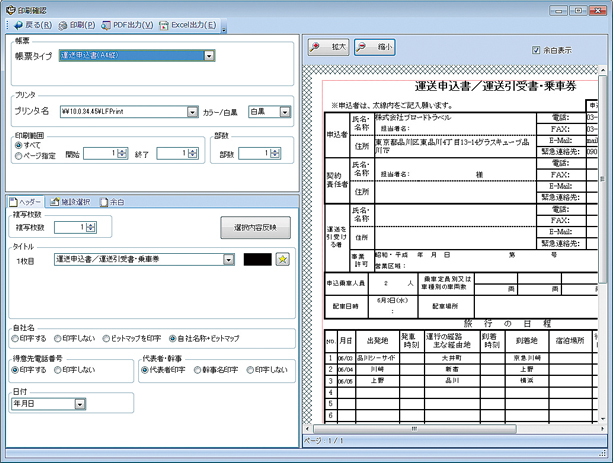Choose 幹事名印字 under 代表者・幹事
This screenshot has height=463, width=613.
(197, 371)
